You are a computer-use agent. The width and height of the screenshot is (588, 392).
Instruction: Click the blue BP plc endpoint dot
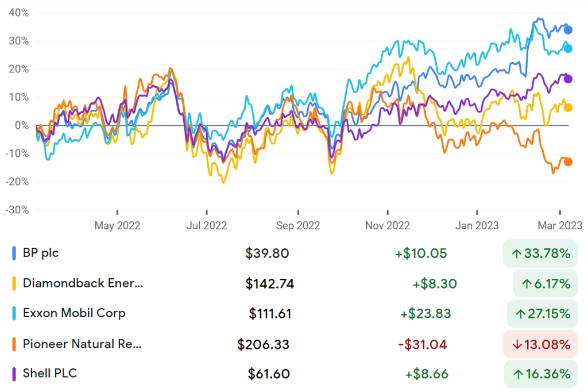(568, 30)
